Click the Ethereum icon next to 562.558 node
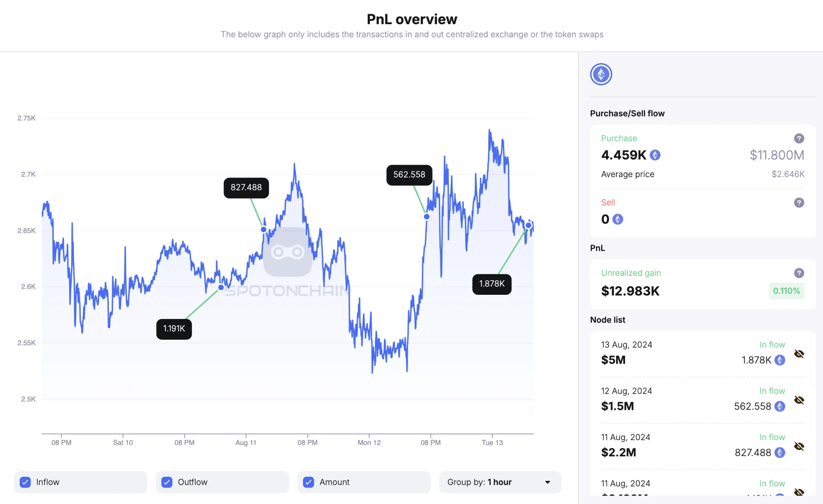The image size is (823, 504). click(780, 406)
